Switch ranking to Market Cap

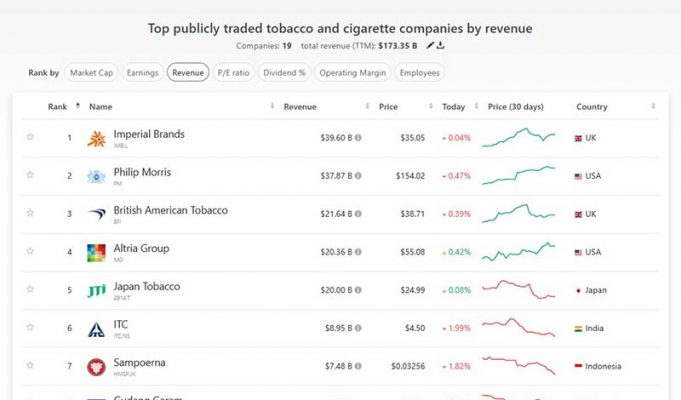(91, 72)
